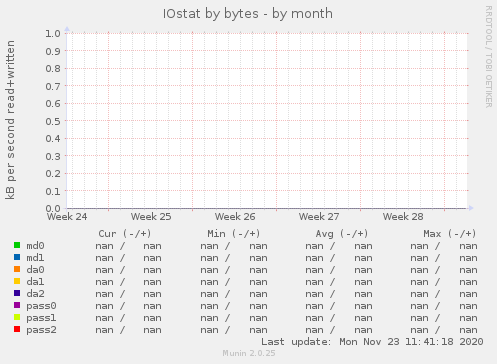
Task: Click the Week 28 axis label
Action: pos(403,217)
